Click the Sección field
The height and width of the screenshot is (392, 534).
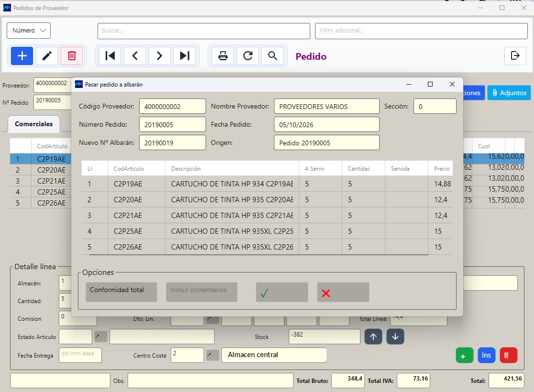[x=435, y=106]
